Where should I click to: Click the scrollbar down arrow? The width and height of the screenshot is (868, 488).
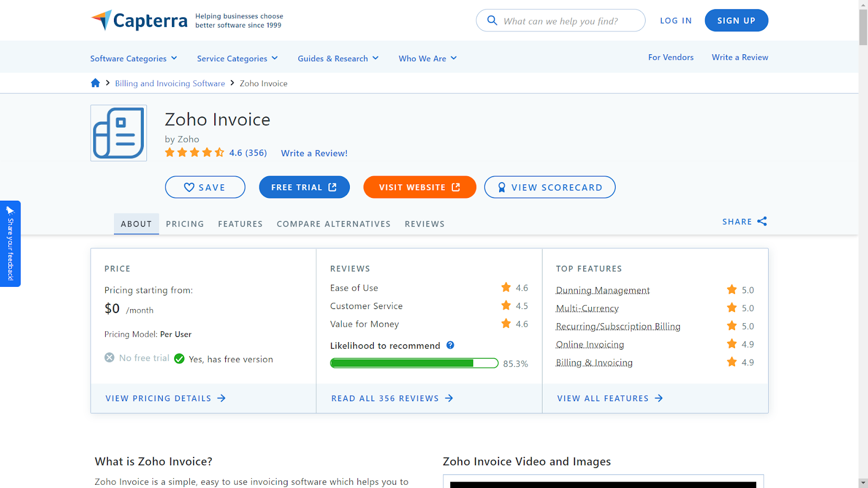[863, 483]
